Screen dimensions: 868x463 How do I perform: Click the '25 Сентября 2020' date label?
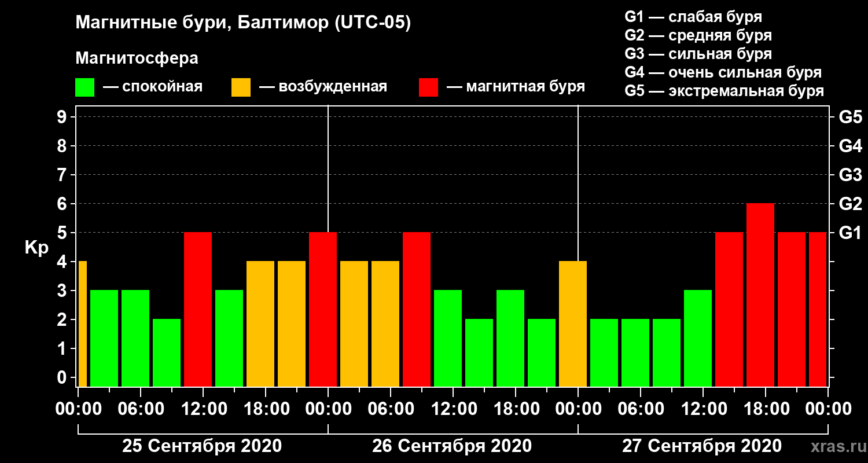[202, 446]
